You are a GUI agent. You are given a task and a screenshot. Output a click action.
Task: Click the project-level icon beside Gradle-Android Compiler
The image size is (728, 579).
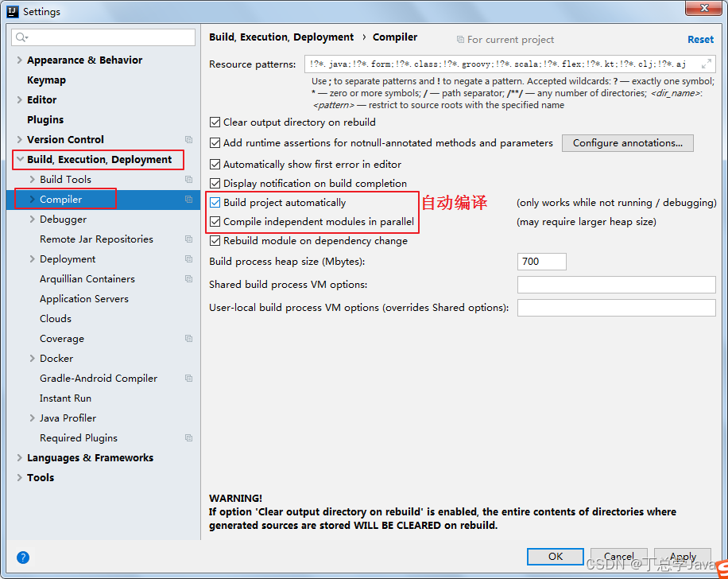pos(188,379)
